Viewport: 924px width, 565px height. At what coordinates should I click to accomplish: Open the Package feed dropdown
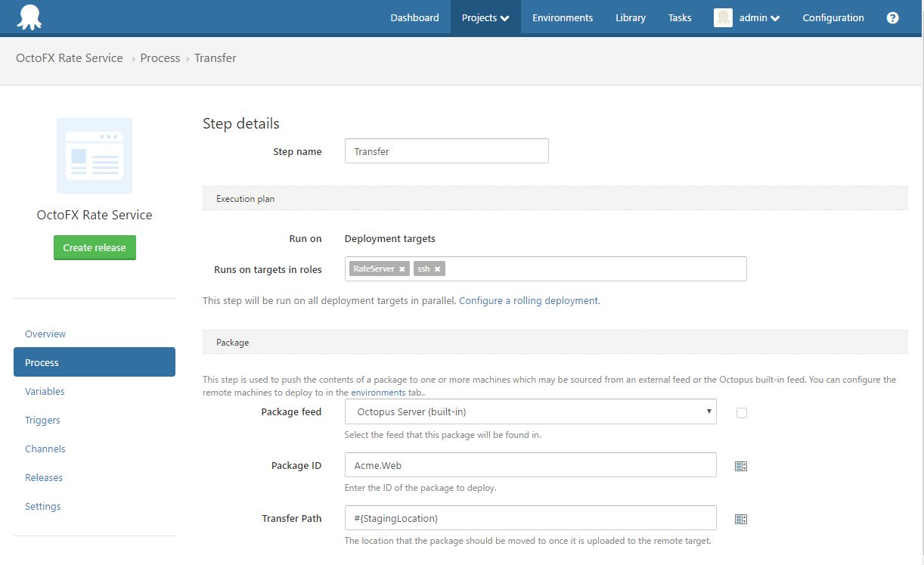[x=530, y=411]
